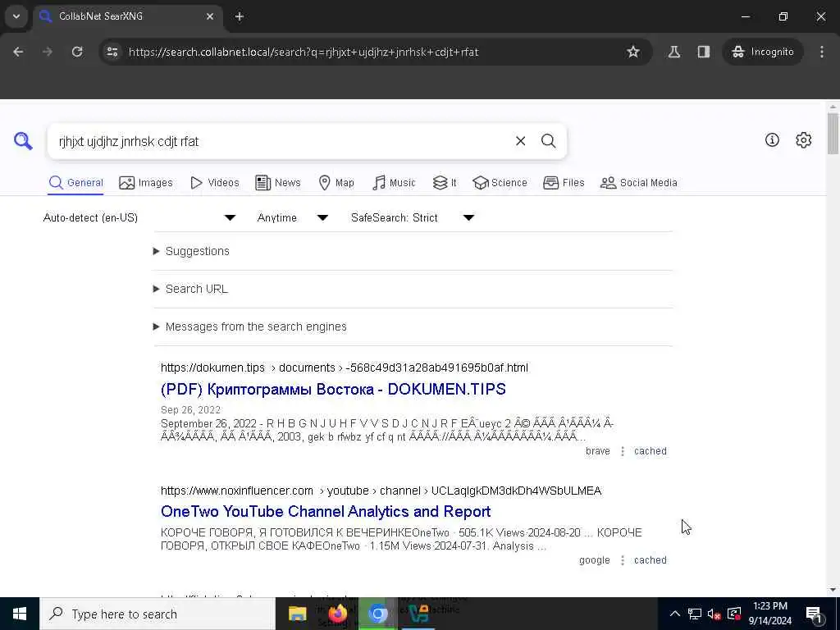840x630 pixels.
Task: Open cached version of brave result
Action: pos(651,451)
